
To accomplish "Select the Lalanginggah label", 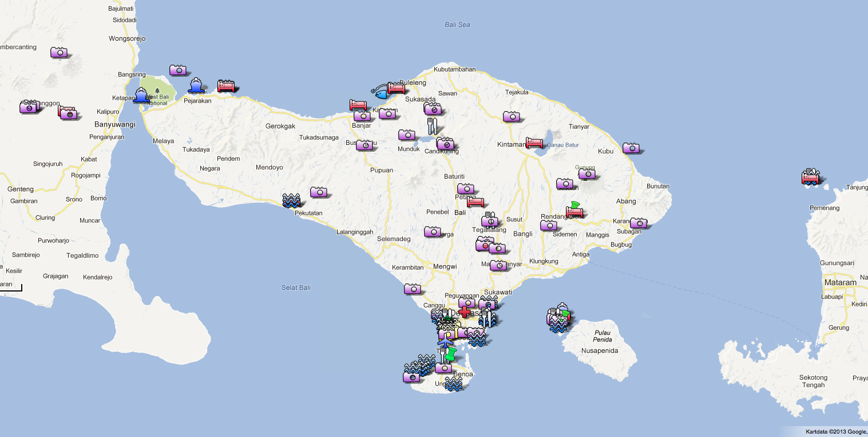I will (355, 232).
